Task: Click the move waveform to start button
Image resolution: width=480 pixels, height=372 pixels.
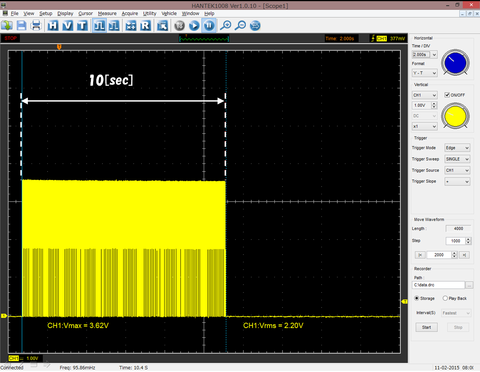Action: (420, 255)
